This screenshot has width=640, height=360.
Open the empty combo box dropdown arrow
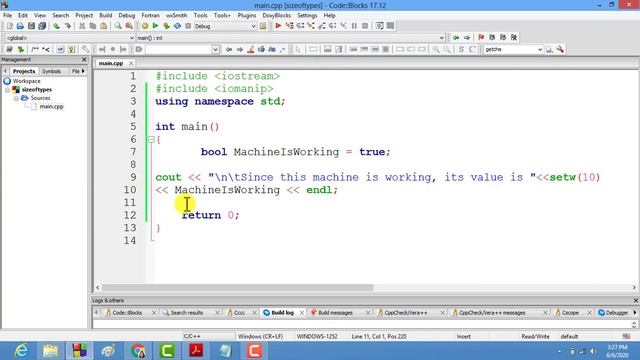point(216,49)
